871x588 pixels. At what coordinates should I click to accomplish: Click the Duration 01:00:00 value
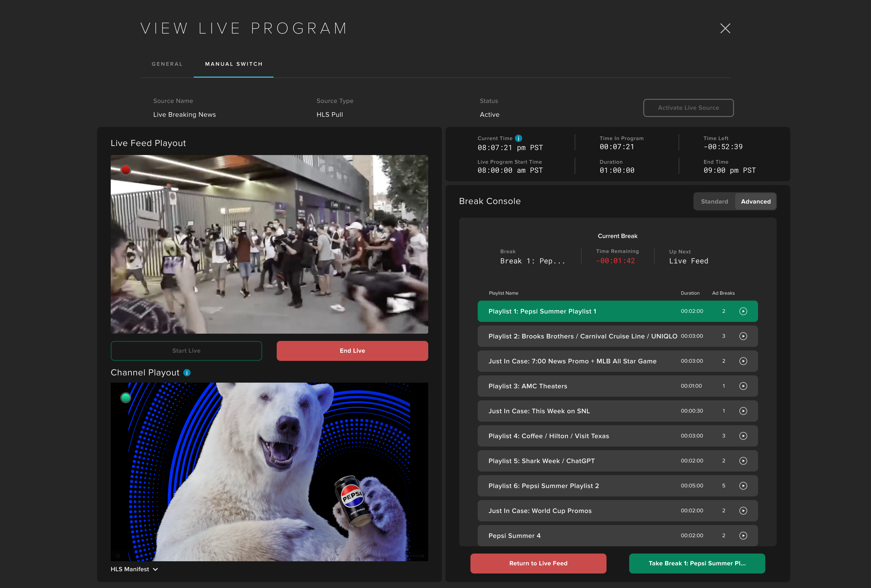[x=617, y=170]
